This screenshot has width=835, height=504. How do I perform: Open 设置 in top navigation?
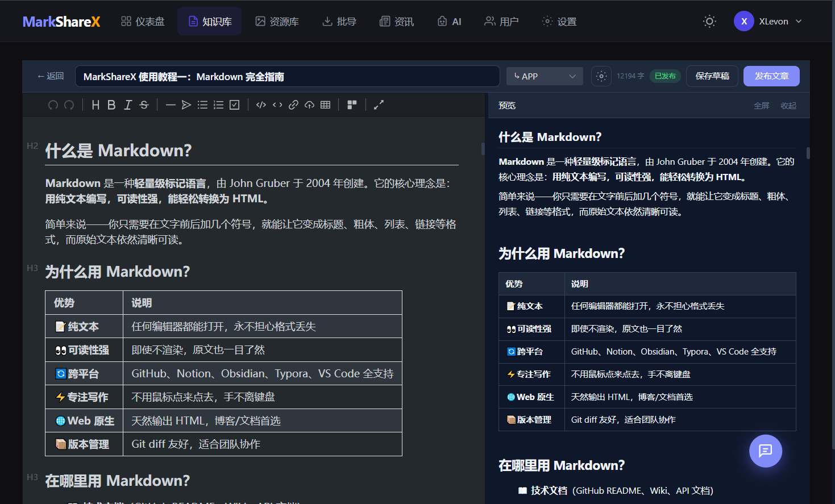tap(559, 22)
